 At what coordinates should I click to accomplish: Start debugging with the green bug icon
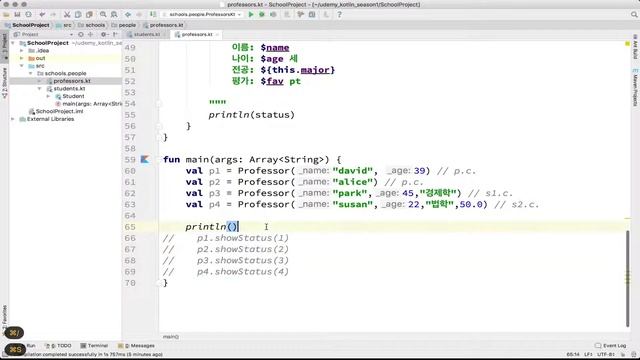click(x=262, y=14)
